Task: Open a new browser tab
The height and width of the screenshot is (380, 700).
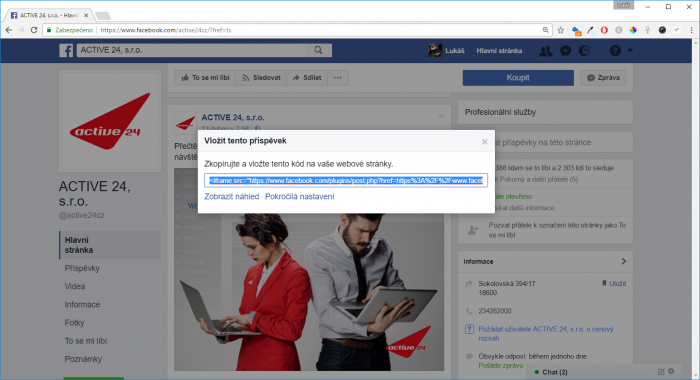Action: 103,16
